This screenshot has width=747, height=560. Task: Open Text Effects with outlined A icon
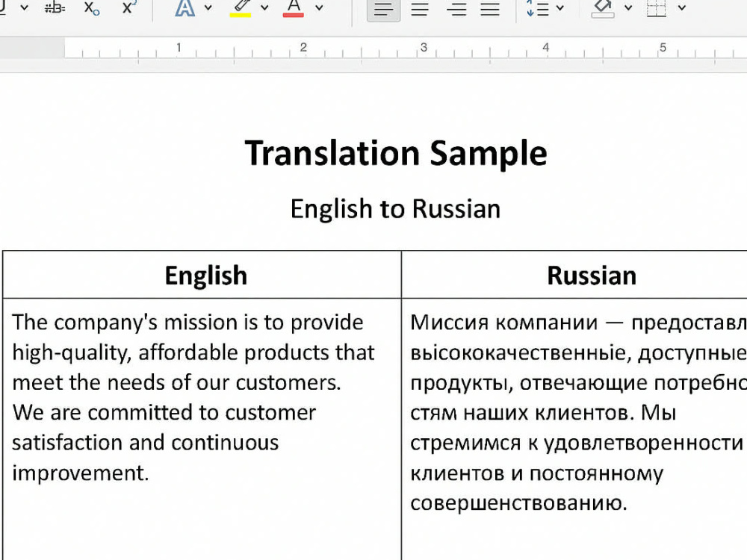coord(185,8)
